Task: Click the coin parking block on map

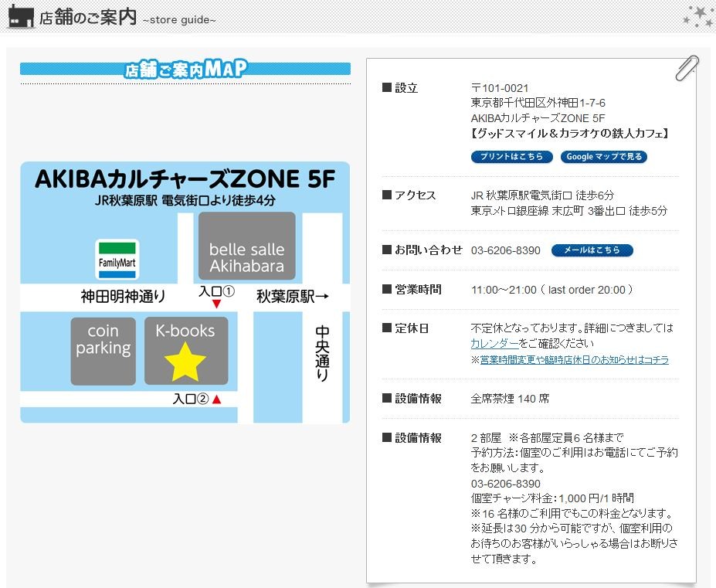Action: pos(103,351)
